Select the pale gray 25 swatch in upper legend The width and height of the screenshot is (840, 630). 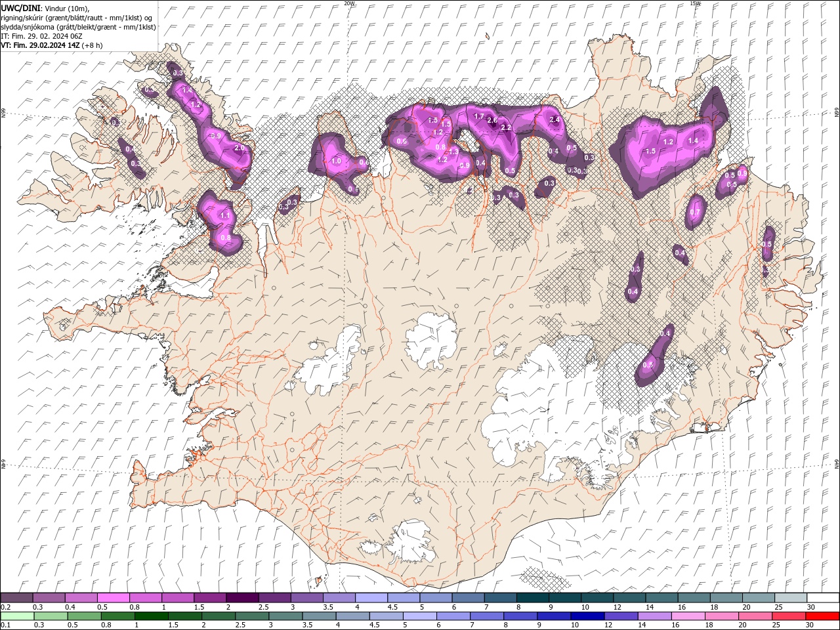click(791, 598)
